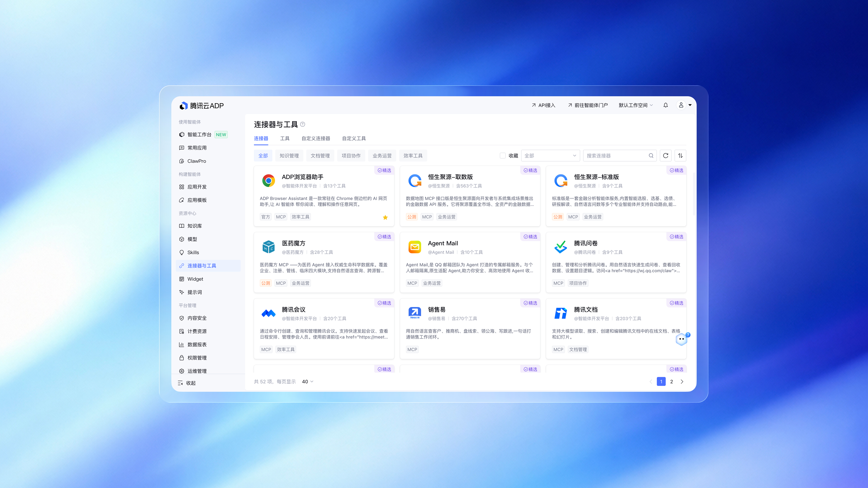This screenshot has height=488, width=868.
Task: Click the Tencent Cloud ADP logo
Action: point(201,106)
